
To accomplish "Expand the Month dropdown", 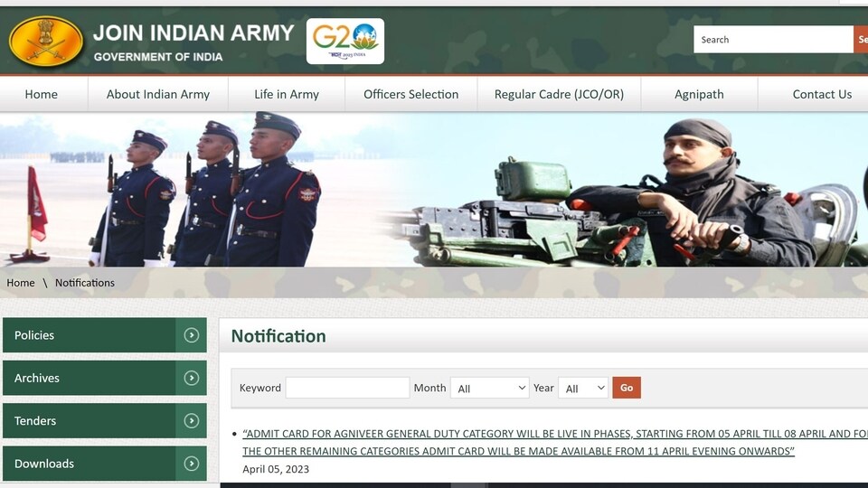I will pyautogui.click(x=489, y=388).
